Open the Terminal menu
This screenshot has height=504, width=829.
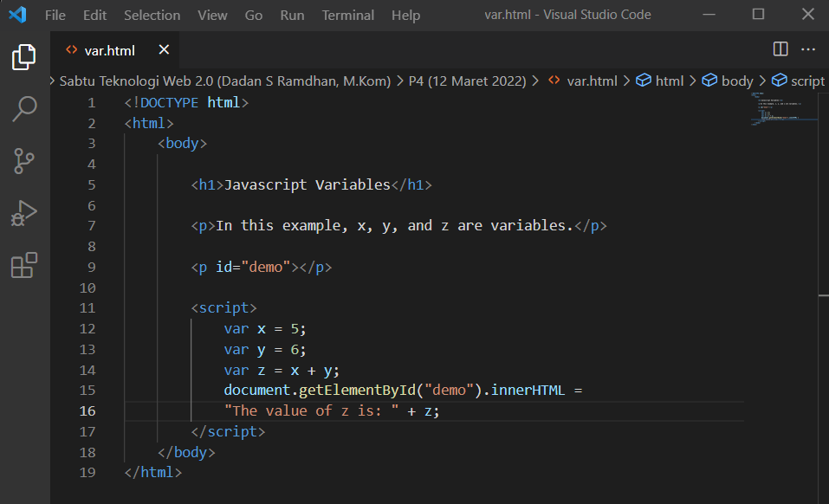tap(347, 15)
